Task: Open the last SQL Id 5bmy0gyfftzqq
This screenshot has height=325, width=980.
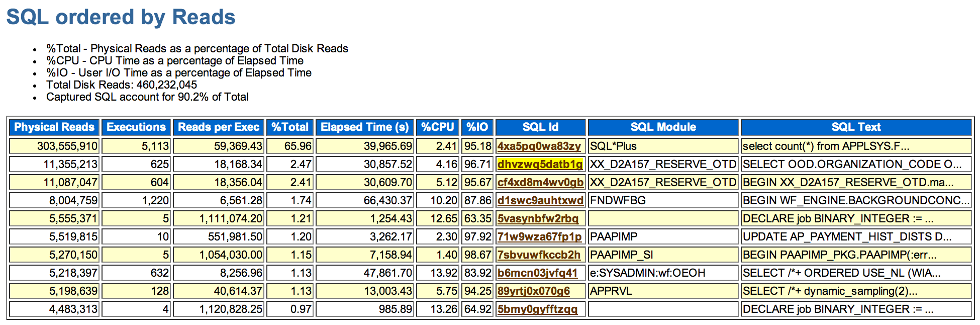Action: (537, 309)
